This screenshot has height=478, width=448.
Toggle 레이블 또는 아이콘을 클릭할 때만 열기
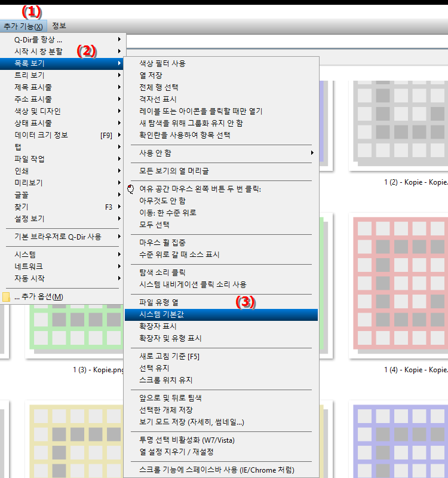point(221,111)
